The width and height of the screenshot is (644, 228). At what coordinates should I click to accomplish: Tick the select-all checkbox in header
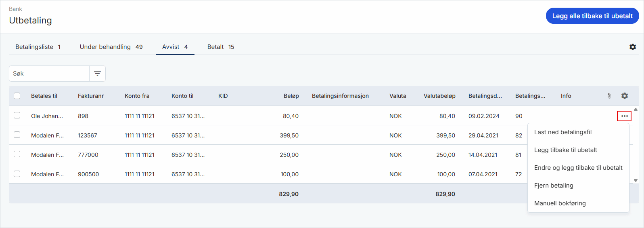click(17, 96)
